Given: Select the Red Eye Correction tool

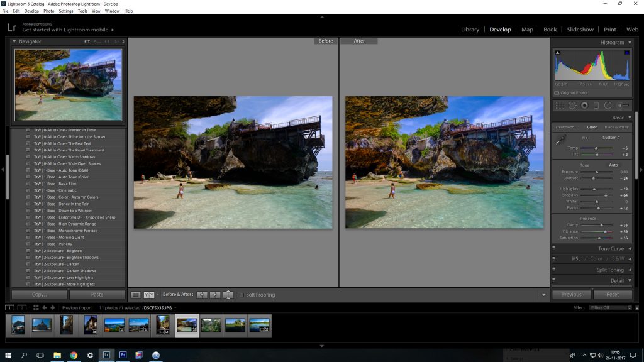Looking at the screenshot, I should point(584,106).
